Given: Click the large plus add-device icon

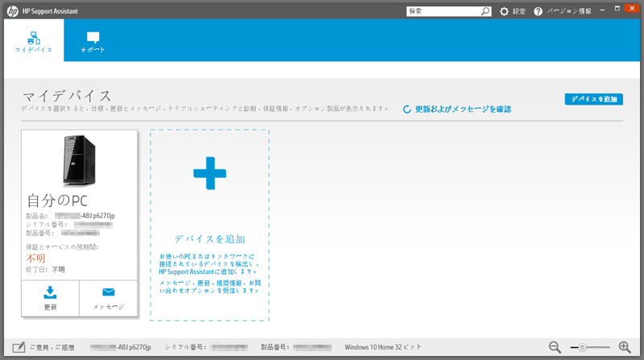Looking at the screenshot, I should (210, 173).
